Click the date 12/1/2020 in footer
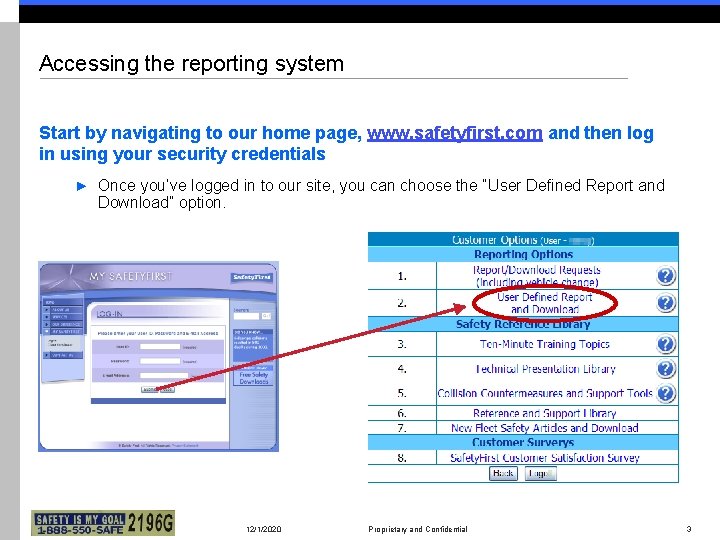This screenshot has width=720, height=540. 264,529
